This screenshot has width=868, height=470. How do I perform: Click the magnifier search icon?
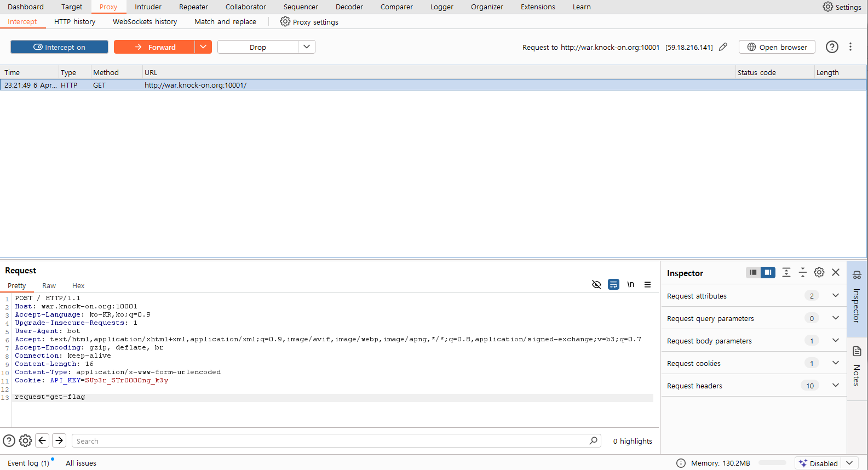(593, 440)
